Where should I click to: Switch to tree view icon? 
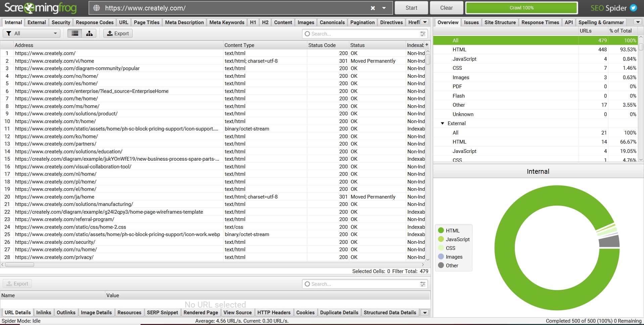[89, 34]
